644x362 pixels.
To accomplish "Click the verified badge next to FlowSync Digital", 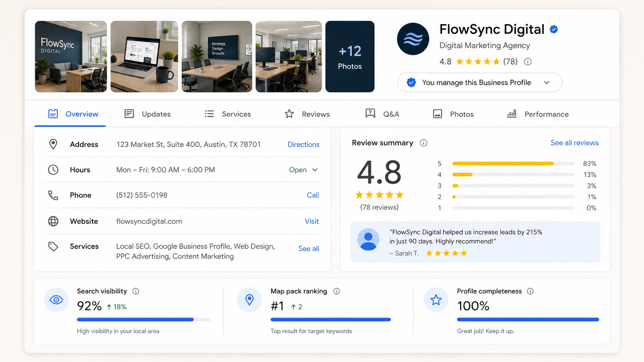I will pos(554,29).
